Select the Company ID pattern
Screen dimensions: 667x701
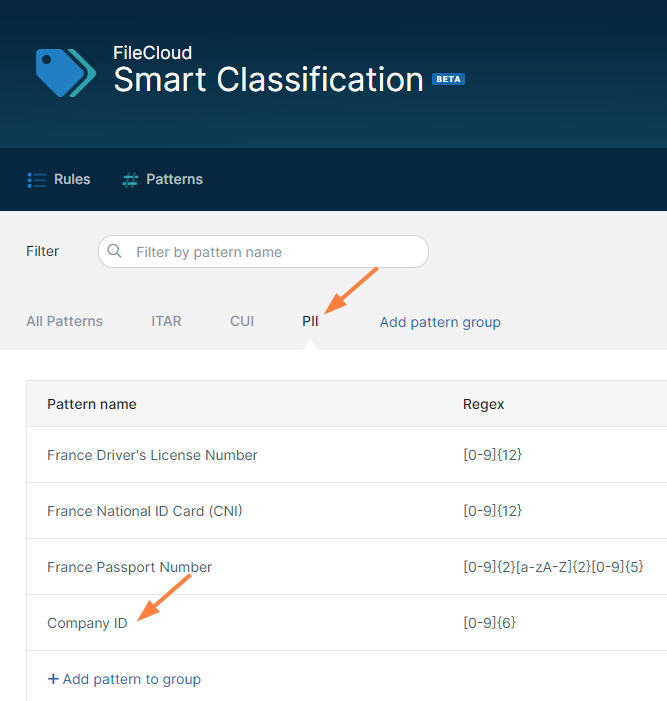[x=87, y=623]
